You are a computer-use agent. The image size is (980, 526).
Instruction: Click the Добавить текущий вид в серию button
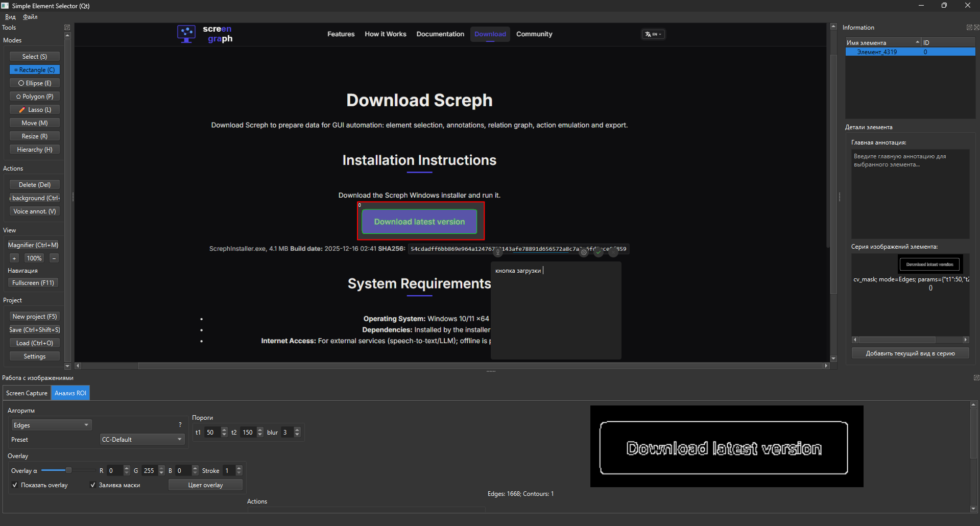[910, 352]
